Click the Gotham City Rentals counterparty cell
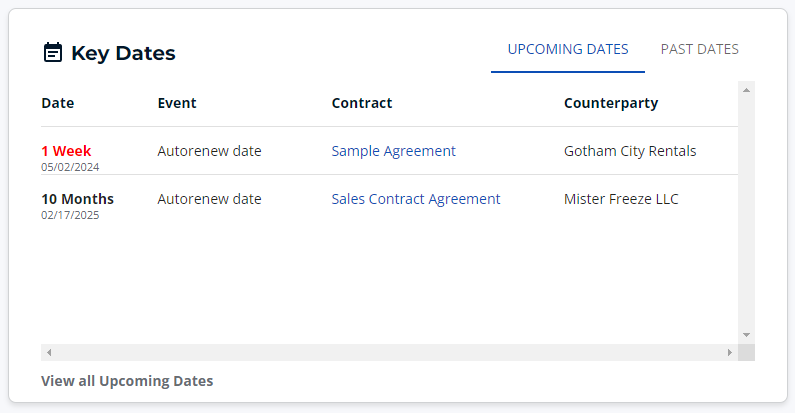Viewport: 795px width, 413px height. coord(630,151)
